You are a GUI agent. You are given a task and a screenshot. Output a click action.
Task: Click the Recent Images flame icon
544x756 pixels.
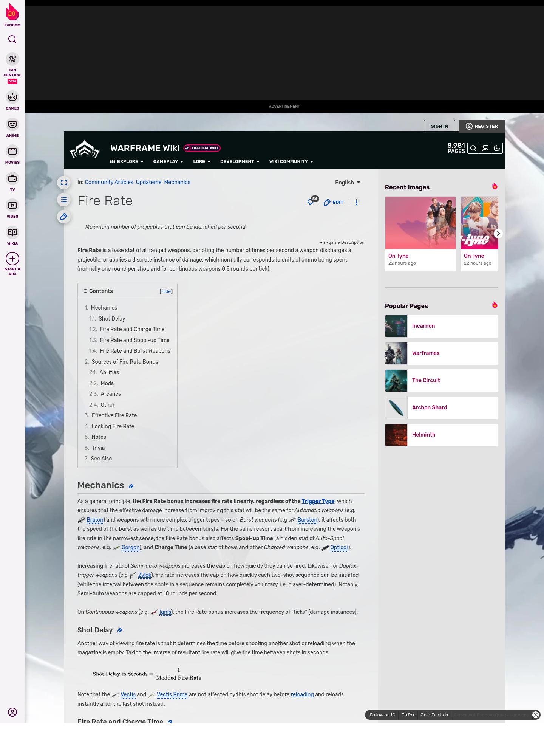(x=495, y=186)
